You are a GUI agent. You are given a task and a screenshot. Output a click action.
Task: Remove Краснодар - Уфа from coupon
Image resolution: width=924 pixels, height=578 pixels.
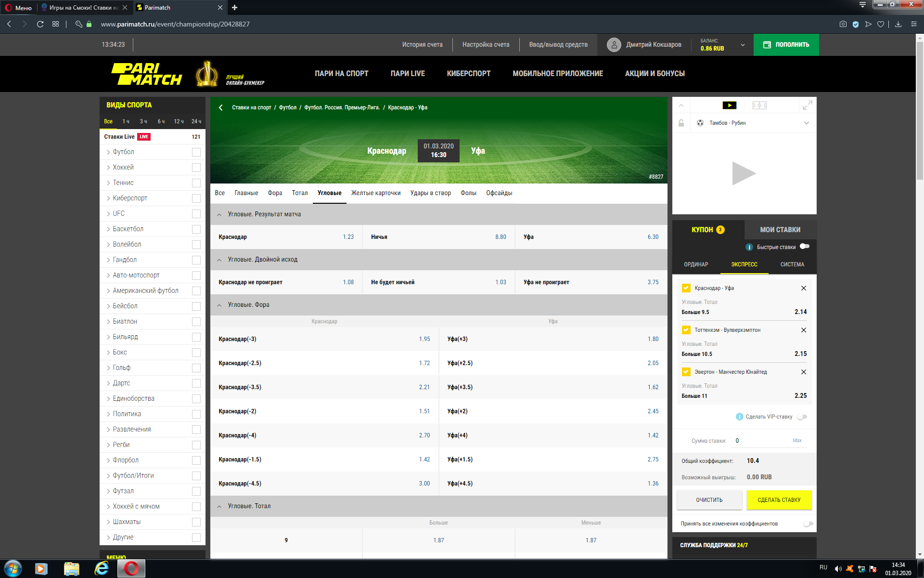click(803, 288)
